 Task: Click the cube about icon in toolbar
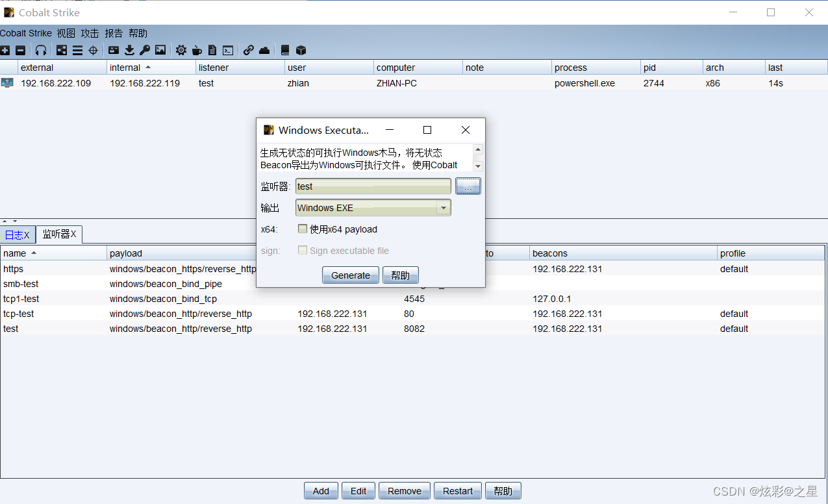point(301,50)
